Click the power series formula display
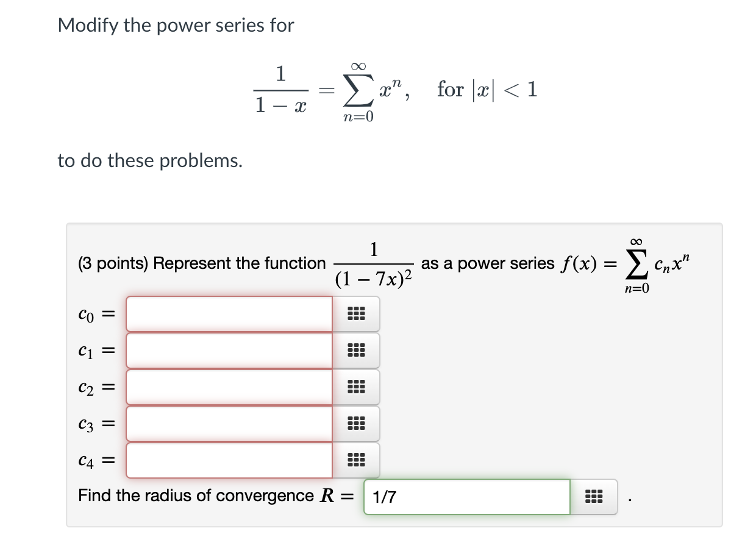The image size is (756, 539). click(390, 90)
